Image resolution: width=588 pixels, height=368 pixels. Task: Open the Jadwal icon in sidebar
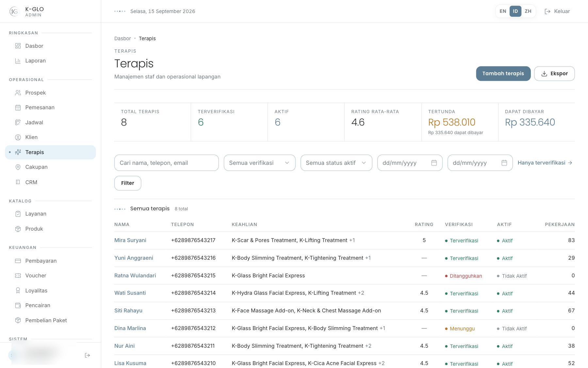[x=18, y=122]
